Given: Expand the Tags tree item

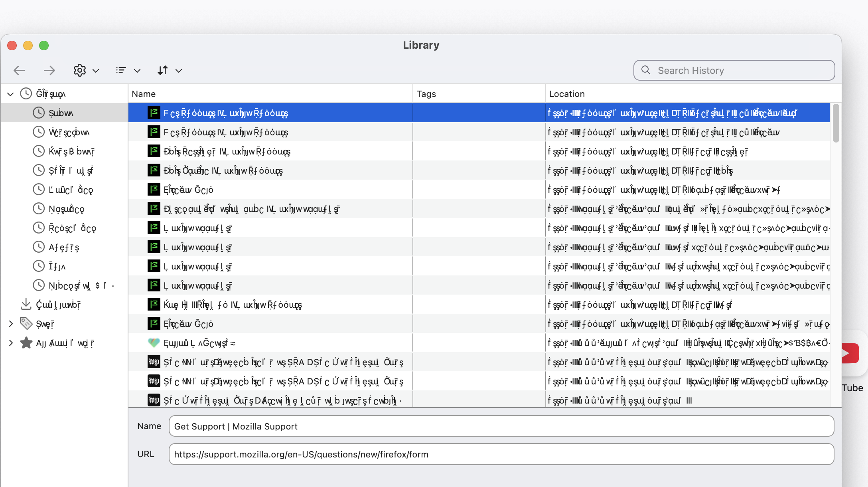Looking at the screenshot, I should tap(11, 324).
